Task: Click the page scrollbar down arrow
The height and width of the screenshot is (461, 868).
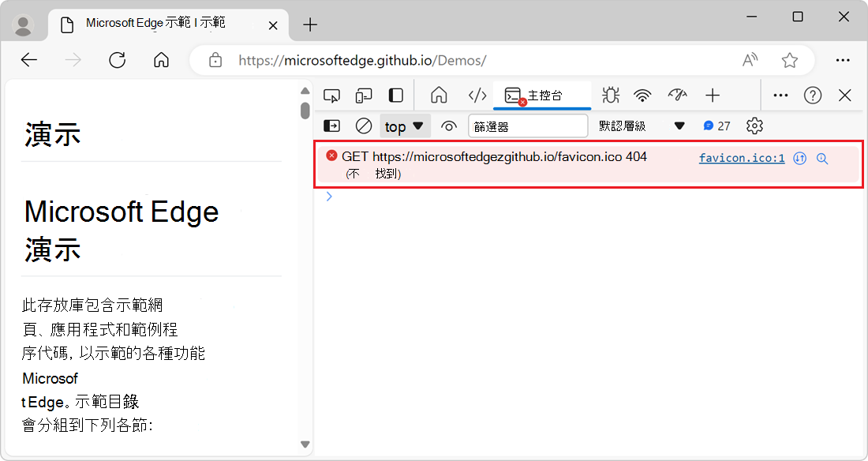Action: coord(305,444)
